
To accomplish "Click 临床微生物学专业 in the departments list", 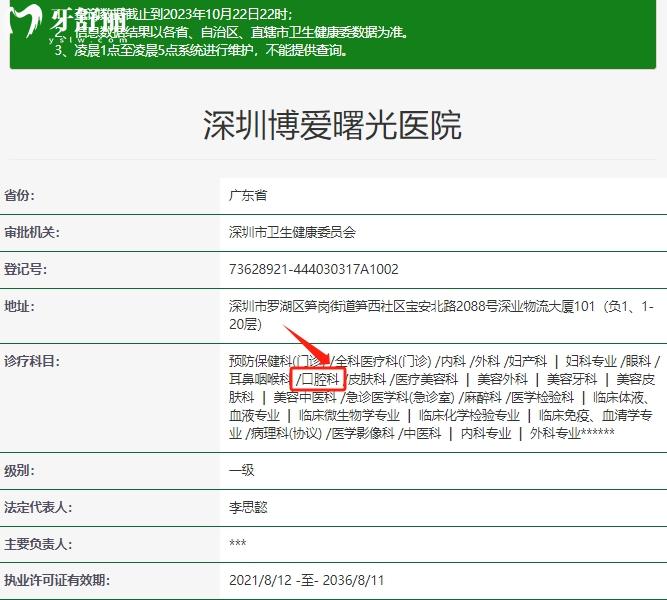I will [349, 415].
